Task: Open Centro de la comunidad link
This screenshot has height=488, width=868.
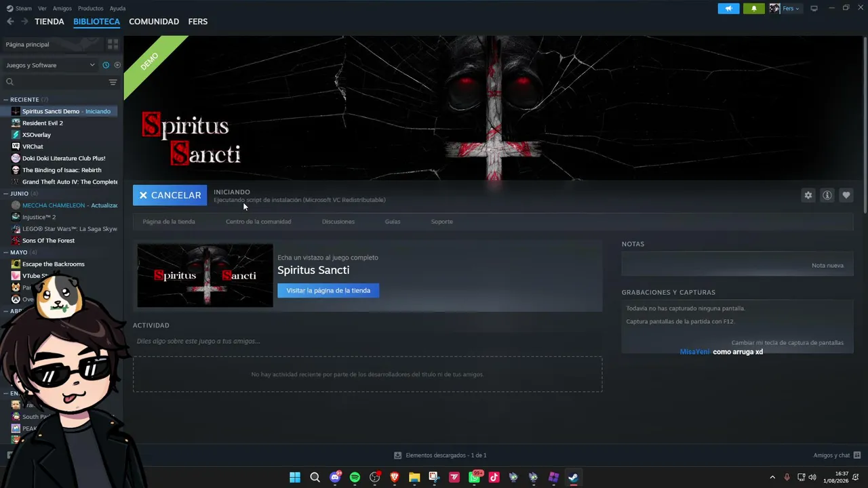Action: (x=258, y=222)
